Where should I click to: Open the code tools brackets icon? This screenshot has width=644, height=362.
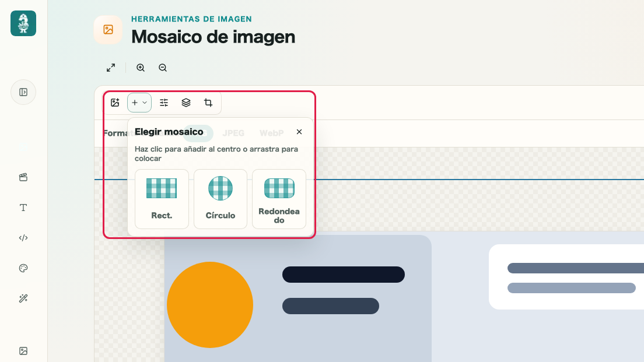pos(23,238)
